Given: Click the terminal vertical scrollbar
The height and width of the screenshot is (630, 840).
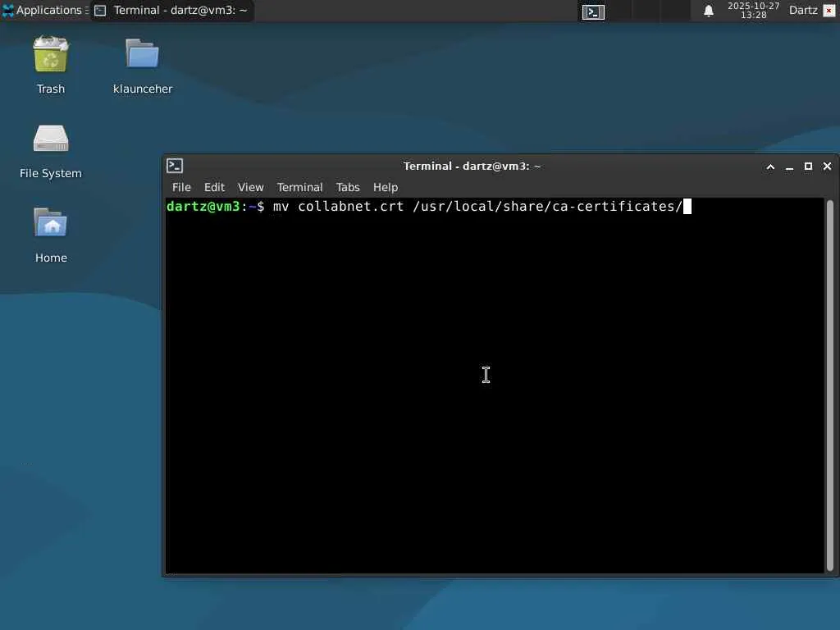Looking at the screenshot, I should [x=830, y=386].
